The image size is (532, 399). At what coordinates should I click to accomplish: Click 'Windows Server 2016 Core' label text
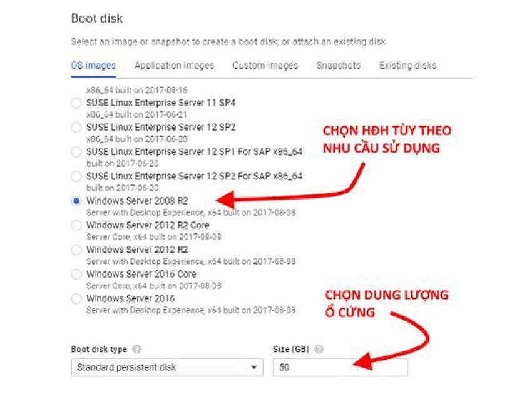(141, 274)
